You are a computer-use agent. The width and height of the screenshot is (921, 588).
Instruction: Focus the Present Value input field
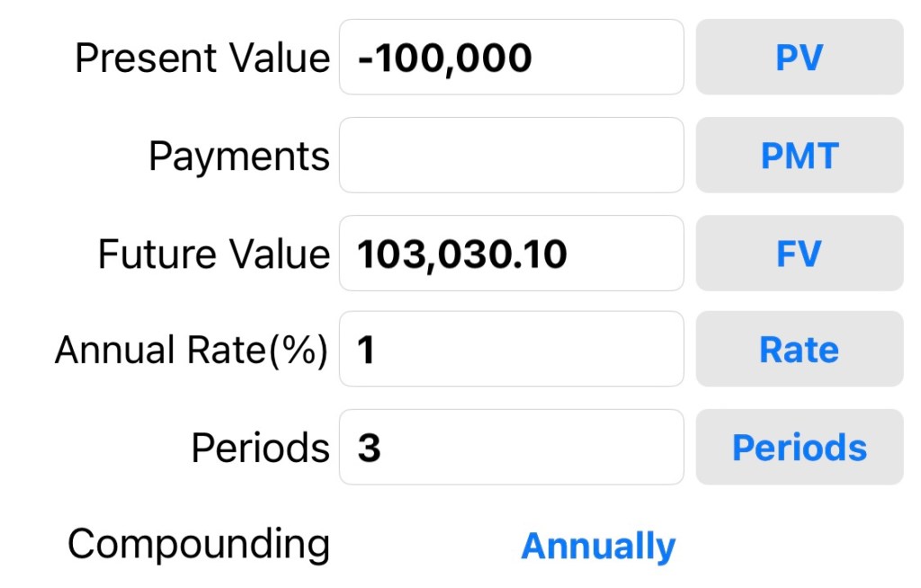[511, 58]
